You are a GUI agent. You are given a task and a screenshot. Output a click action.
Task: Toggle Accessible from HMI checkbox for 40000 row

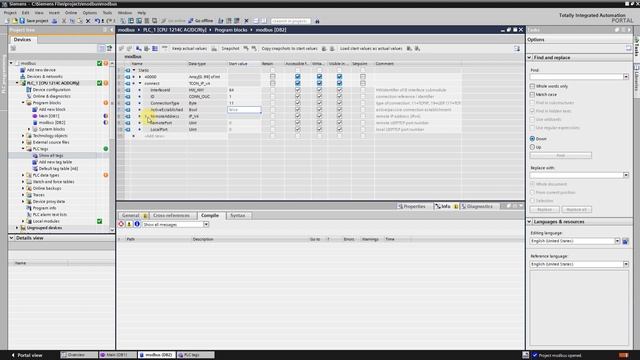pos(298,77)
